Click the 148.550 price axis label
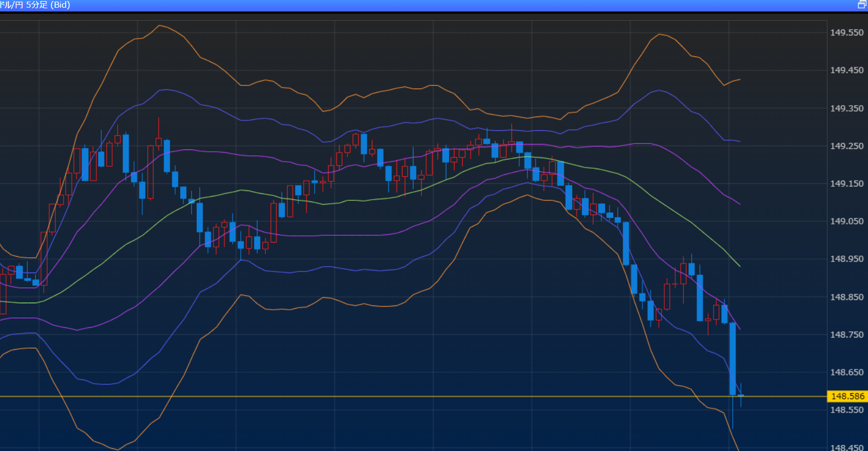This screenshot has height=451, width=868. [x=847, y=410]
